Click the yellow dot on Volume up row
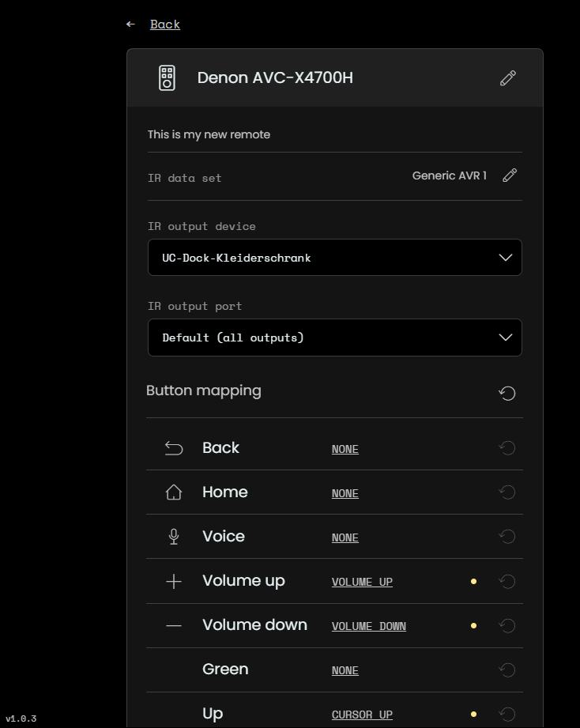 [x=474, y=581]
